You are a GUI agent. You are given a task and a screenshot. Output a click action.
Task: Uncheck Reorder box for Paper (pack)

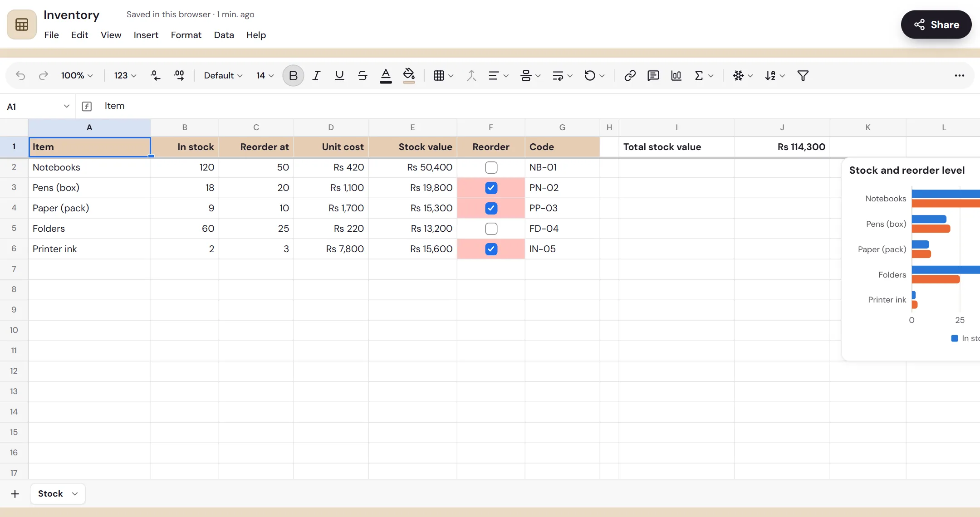pos(491,208)
